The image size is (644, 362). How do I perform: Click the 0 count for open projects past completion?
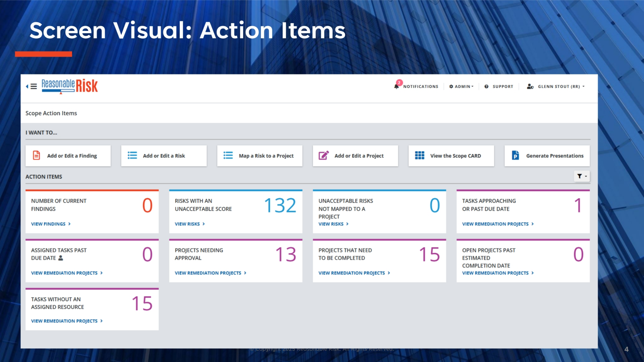pos(579,254)
